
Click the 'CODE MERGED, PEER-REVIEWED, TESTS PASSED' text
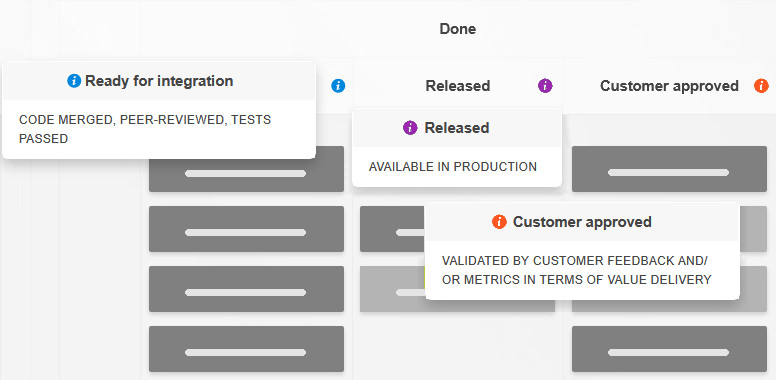point(145,129)
